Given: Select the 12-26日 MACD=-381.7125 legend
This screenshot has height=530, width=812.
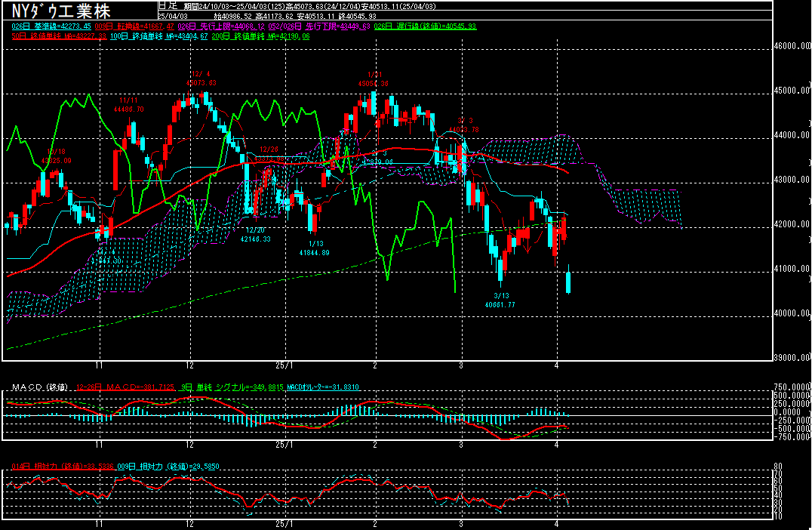Looking at the screenshot, I should point(125,387).
